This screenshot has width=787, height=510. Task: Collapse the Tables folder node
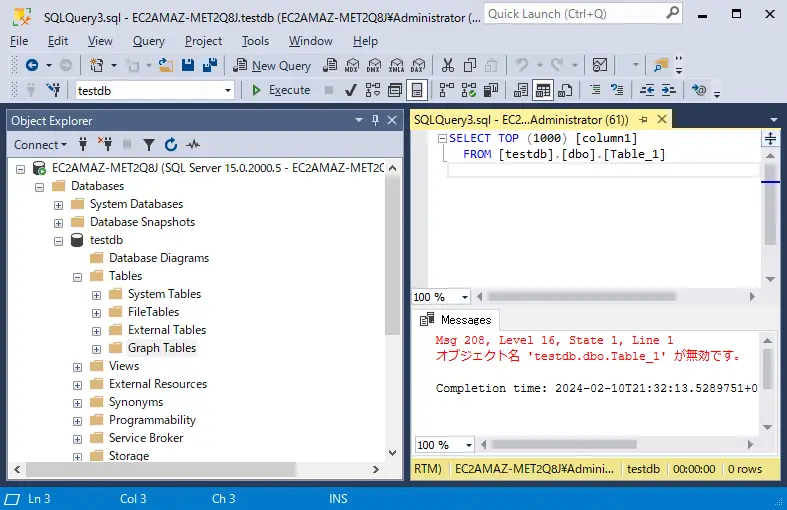click(x=77, y=277)
